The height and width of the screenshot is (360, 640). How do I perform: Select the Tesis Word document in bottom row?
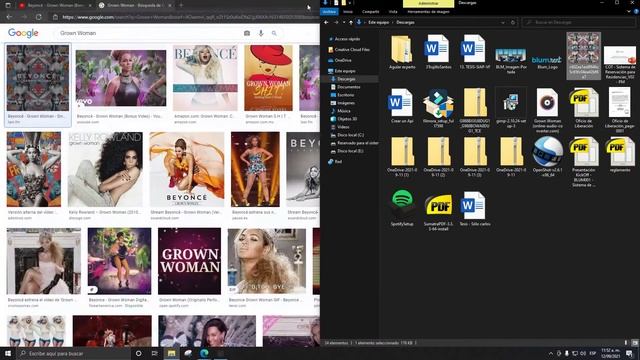click(474, 208)
